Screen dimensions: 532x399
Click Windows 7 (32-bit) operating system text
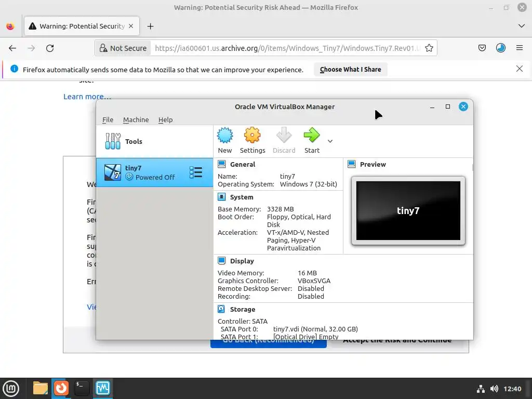coord(309,184)
